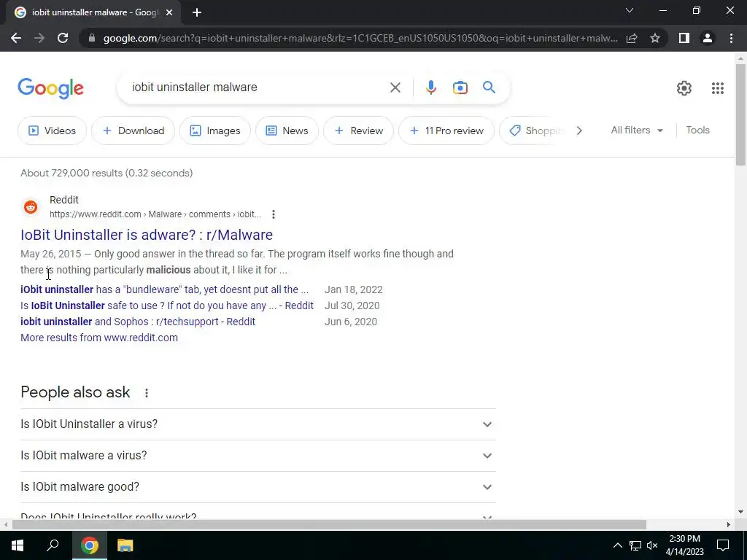
Task: Bookmark this page with the star icon
Action: point(655,38)
